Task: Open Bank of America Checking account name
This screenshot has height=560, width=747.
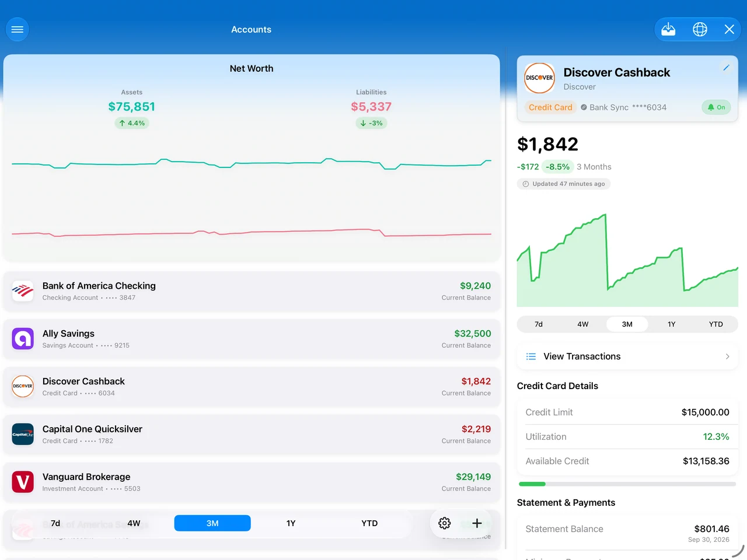Action: tap(99, 286)
